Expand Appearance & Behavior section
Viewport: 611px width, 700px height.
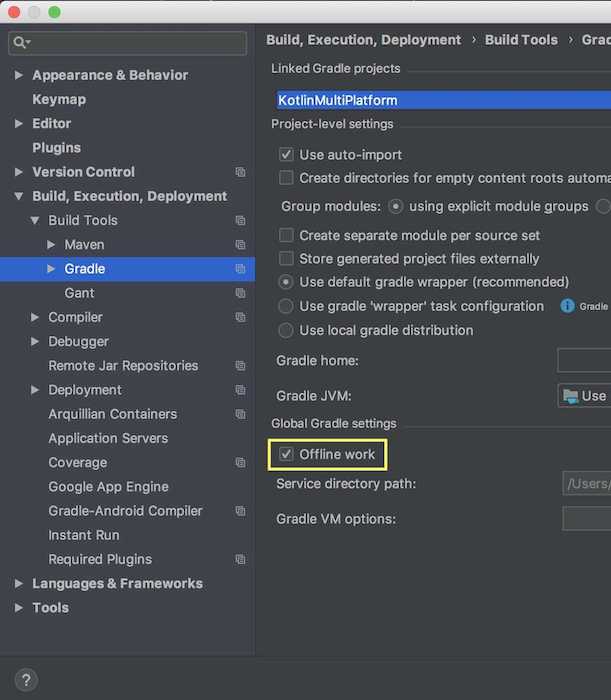(x=18, y=75)
